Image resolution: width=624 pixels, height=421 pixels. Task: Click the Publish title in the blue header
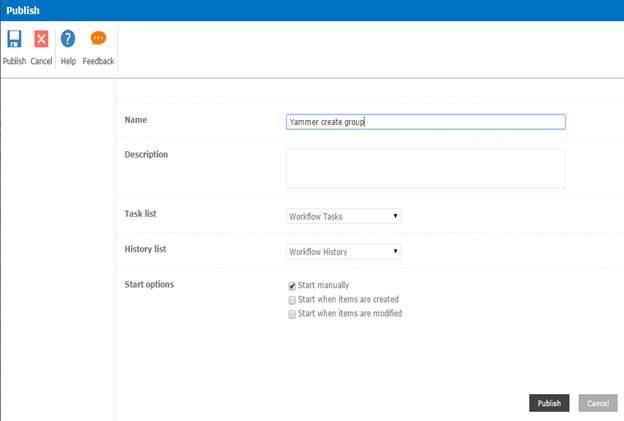click(x=23, y=10)
